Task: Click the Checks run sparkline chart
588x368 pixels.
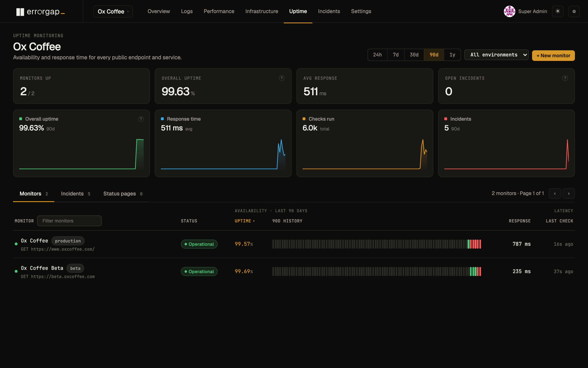Action: (364, 154)
